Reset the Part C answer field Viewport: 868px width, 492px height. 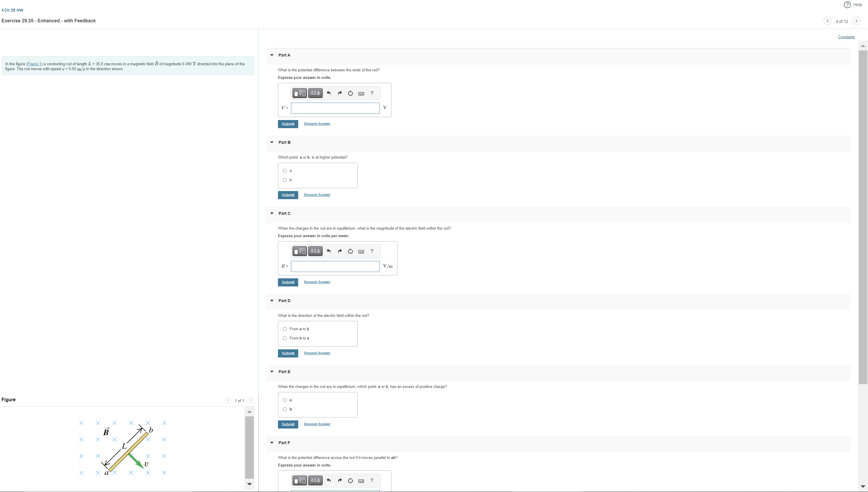coord(350,251)
